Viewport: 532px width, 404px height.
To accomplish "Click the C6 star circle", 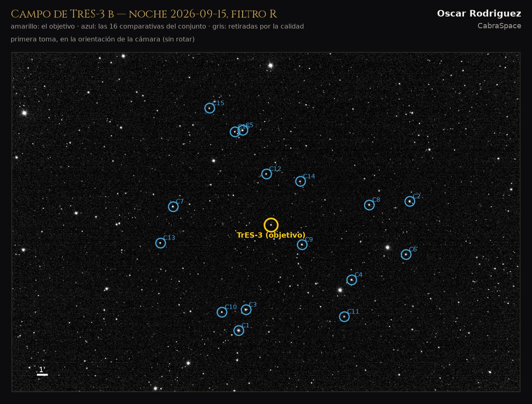I will [x=406, y=254].
